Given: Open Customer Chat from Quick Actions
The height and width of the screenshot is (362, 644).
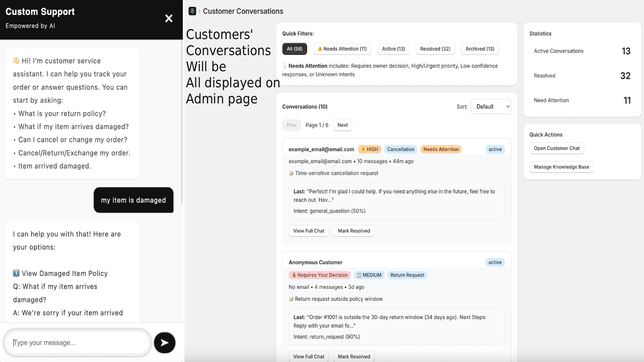Looking at the screenshot, I should 557,148.
